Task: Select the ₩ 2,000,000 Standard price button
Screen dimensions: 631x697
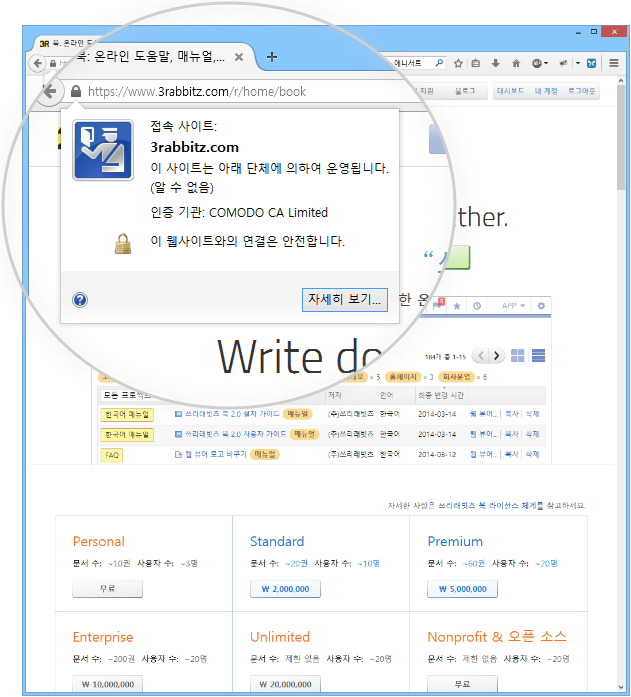Action: point(285,589)
